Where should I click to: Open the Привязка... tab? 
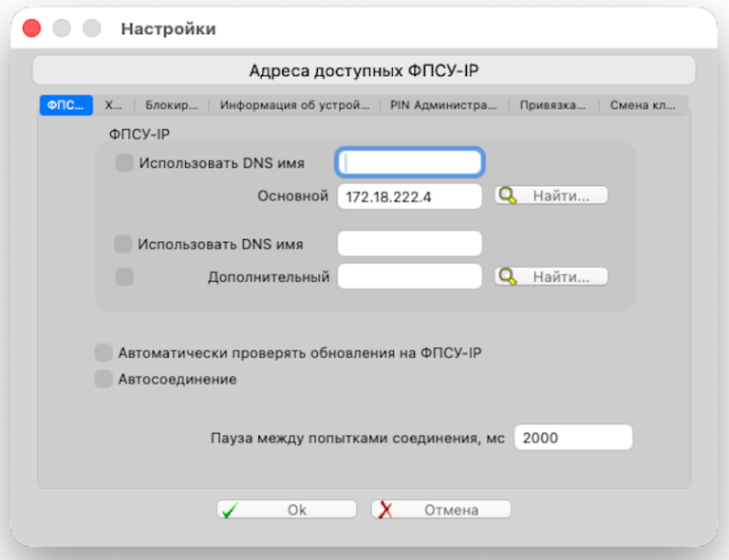(552, 105)
